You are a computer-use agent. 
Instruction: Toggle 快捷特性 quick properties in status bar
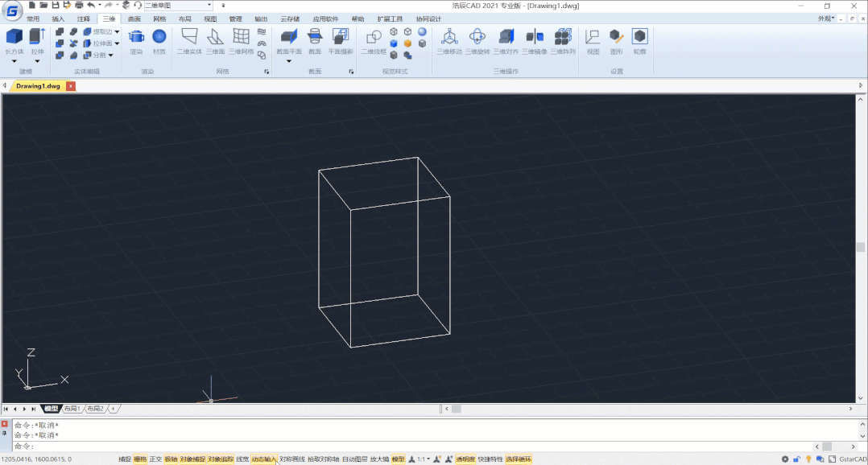490,459
